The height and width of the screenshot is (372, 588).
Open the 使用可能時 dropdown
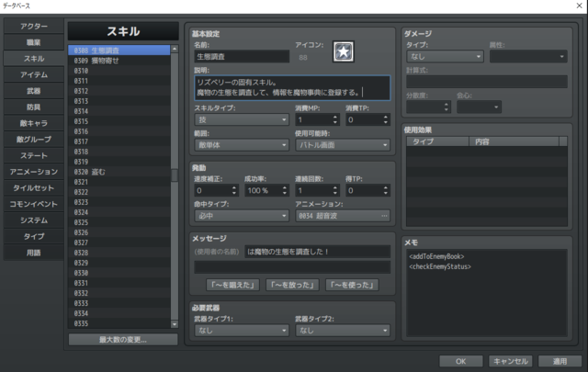coord(343,145)
